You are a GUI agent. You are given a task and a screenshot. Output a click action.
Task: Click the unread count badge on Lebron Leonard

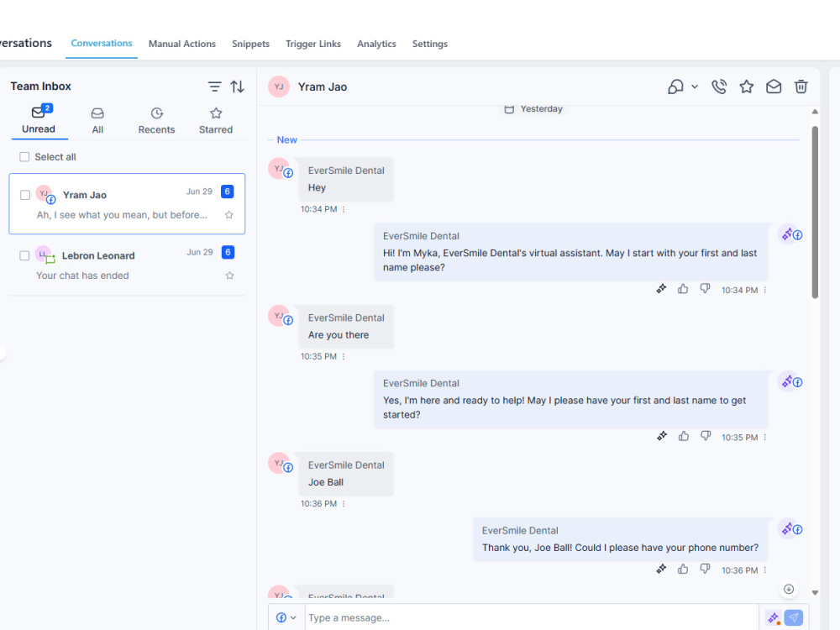click(228, 252)
